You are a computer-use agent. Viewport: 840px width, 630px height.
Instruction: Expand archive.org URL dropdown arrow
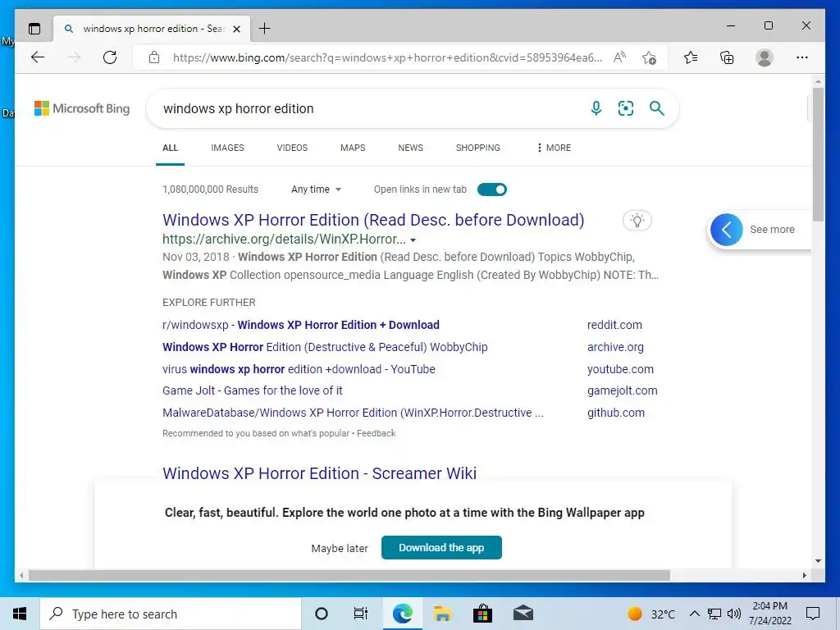413,240
